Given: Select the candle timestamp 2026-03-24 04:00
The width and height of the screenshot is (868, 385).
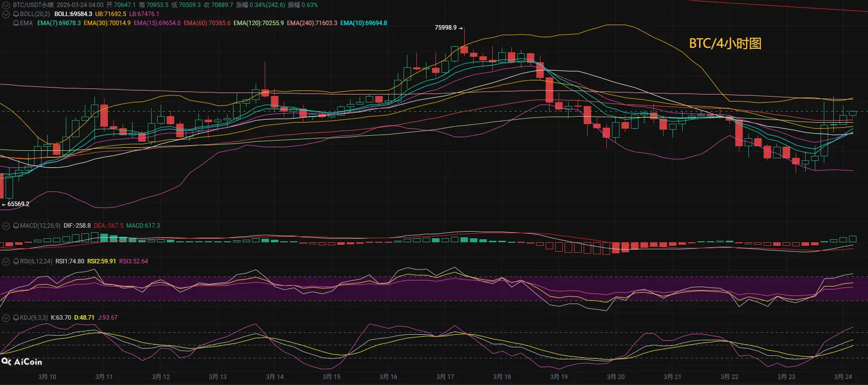Looking at the screenshot, I should pyautogui.click(x=80, y=5).
